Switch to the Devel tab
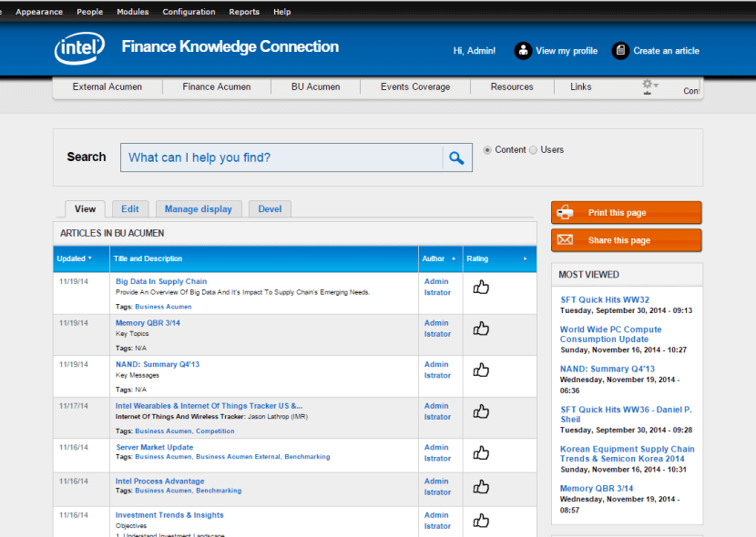756x537 pixels. [x=270, y=209]
